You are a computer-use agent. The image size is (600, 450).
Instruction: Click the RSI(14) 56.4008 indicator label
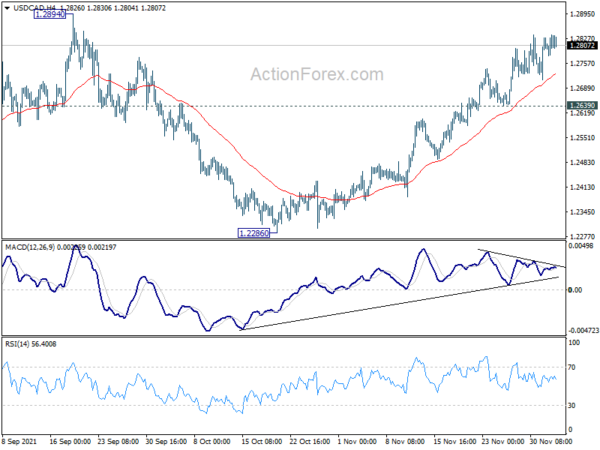[x=31, y=344]
